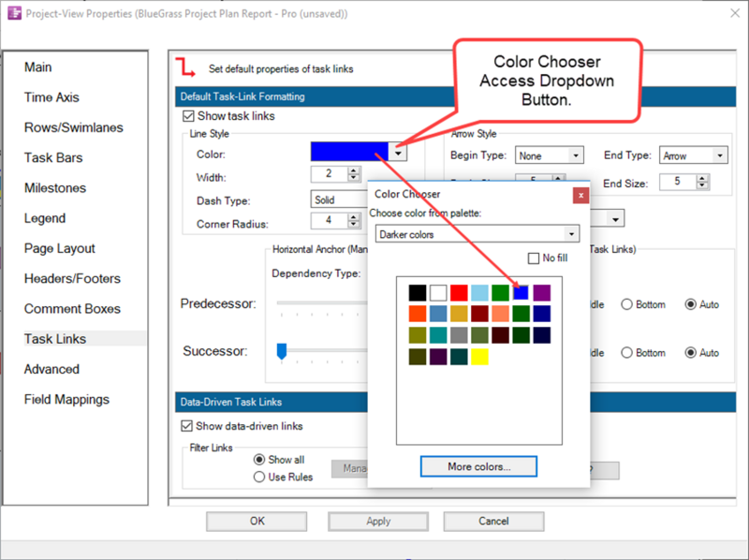Choose Auto for the Successor anchor
The height and width of the screenshot is (560, 749).
click(690, 353)
